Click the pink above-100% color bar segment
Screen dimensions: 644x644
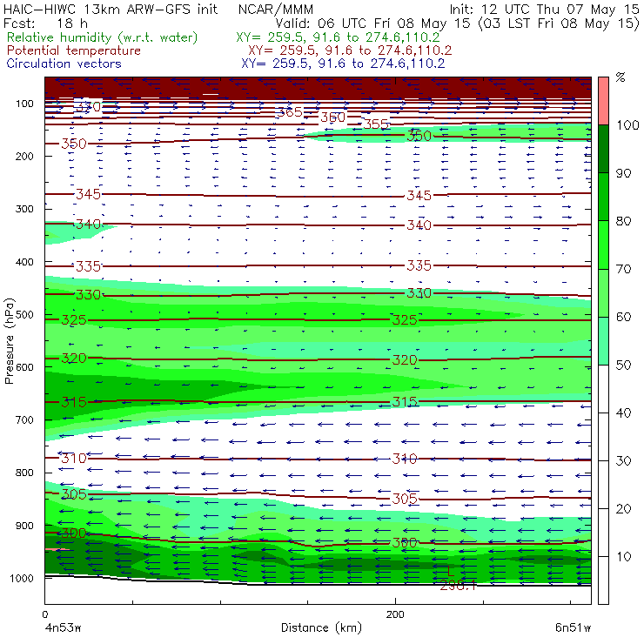pyautogui.click(x=603, y=101)
